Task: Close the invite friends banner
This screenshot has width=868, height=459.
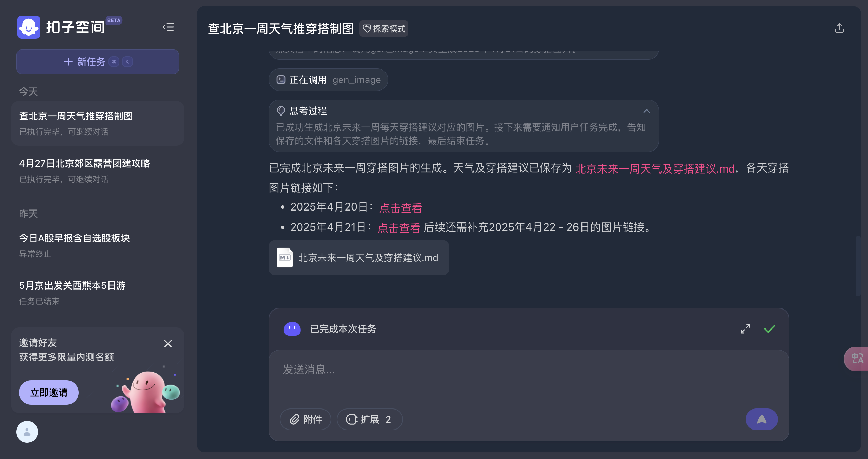Action: (x=168, y=344)
